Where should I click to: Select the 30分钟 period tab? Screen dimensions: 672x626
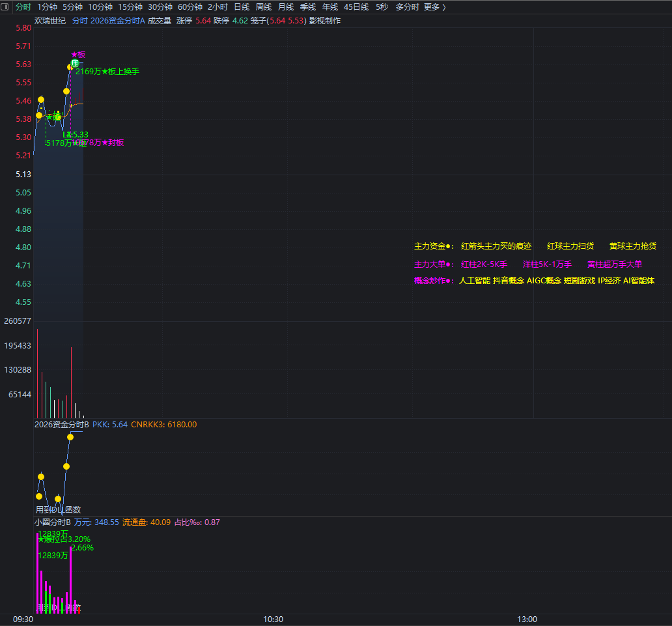click(160, 7)
